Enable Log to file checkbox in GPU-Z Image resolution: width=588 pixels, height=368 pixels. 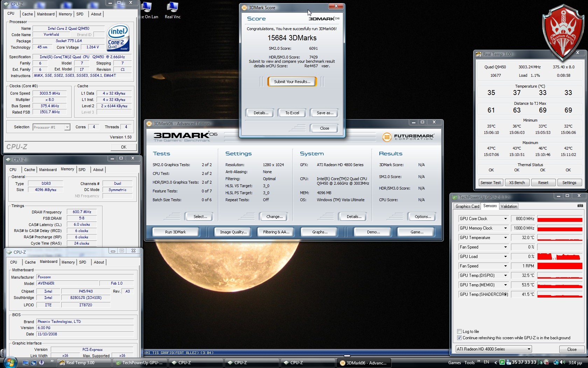point(459,332)
